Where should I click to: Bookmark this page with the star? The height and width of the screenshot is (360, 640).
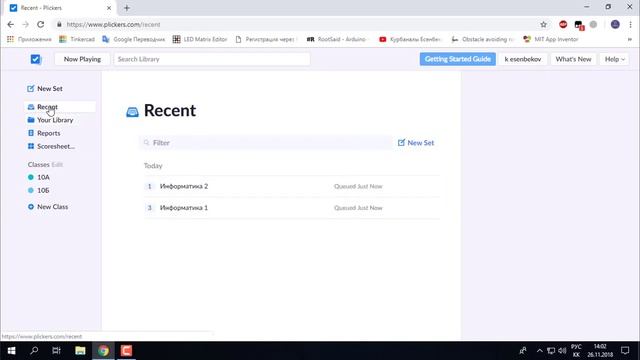point(543,24)
